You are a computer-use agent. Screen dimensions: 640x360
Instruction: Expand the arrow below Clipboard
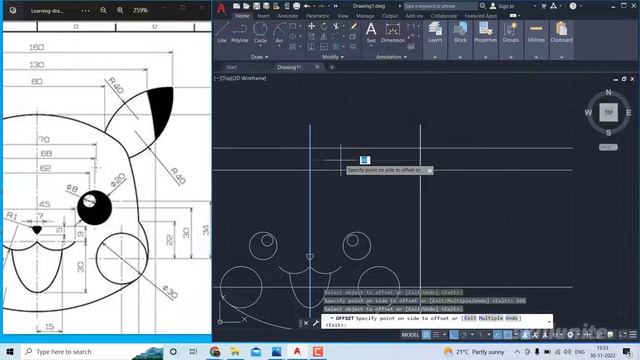click(x=562, y=57)
